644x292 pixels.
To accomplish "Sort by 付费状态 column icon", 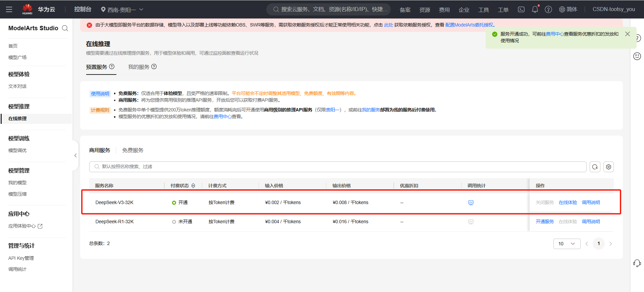I will pos(193,186).
